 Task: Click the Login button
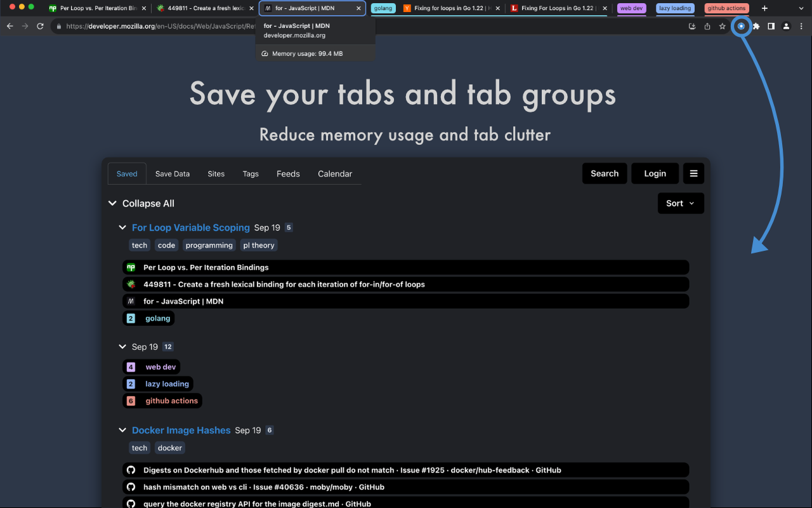655,173
